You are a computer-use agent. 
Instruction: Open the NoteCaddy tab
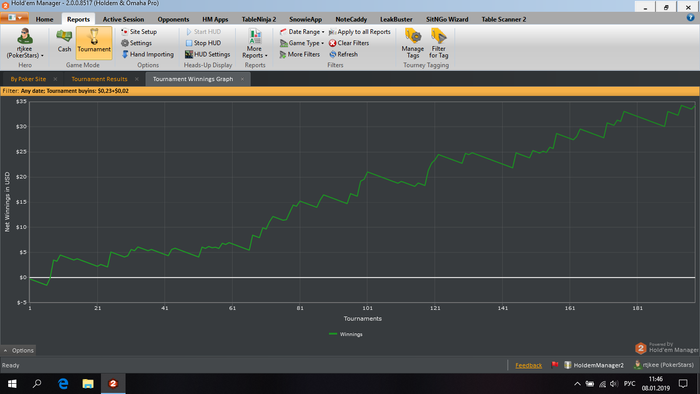point(351,19)
